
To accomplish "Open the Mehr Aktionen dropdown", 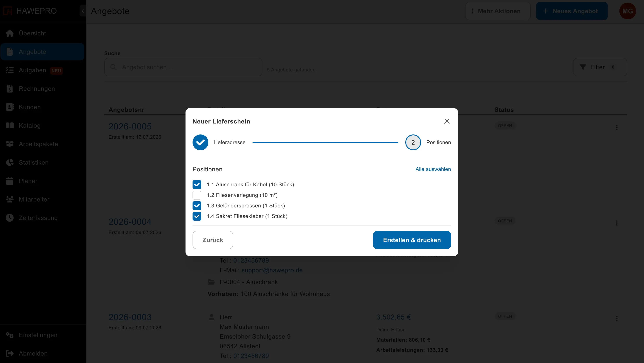I will click(x=497, y=11).
